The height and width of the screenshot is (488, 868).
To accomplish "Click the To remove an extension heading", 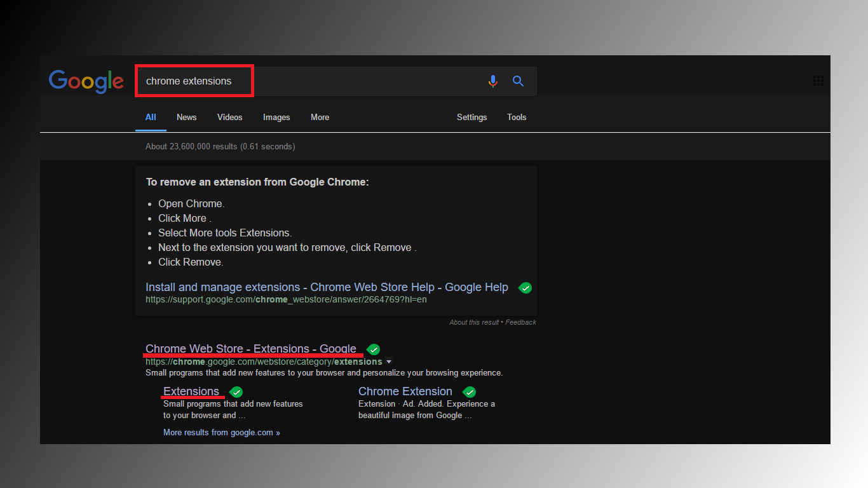I will (257, 182).
